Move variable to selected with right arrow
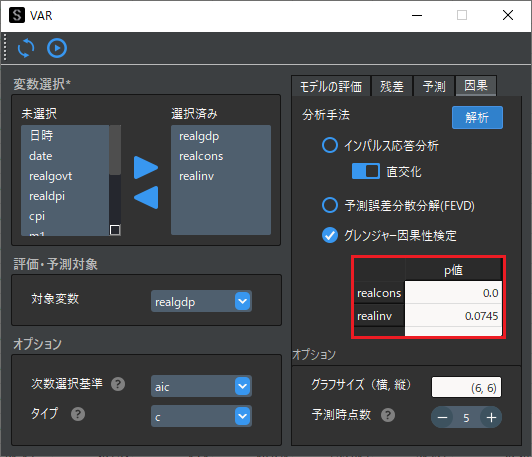 point(146,168)
